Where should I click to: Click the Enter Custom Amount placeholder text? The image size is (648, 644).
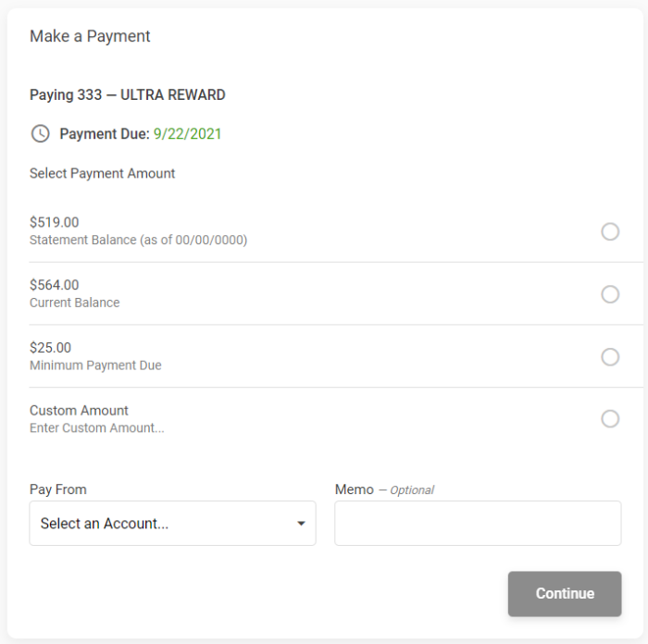click(x=96, y=428)
